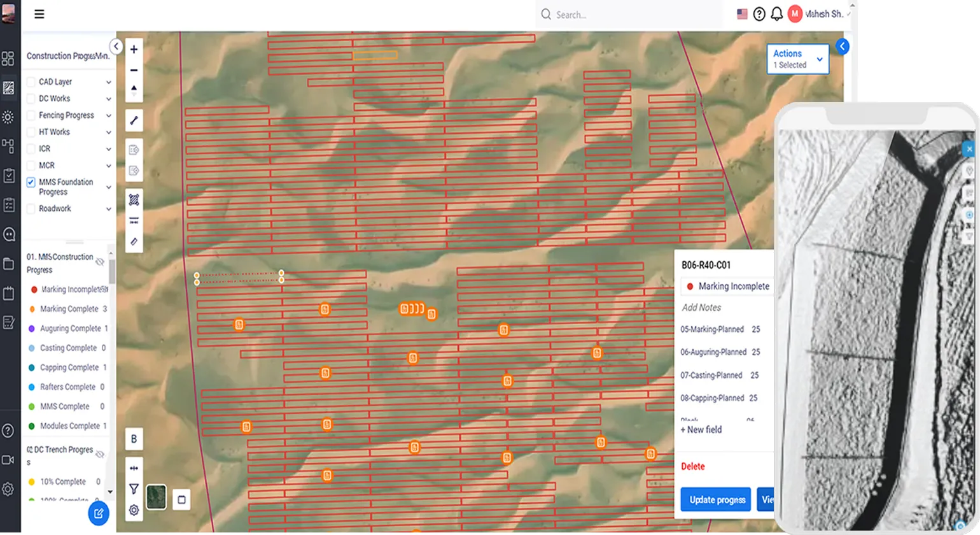Select the dashed line distance tool
Image resolution: width=980 pixels, height=535 pixels.
(x=134, y=221)
